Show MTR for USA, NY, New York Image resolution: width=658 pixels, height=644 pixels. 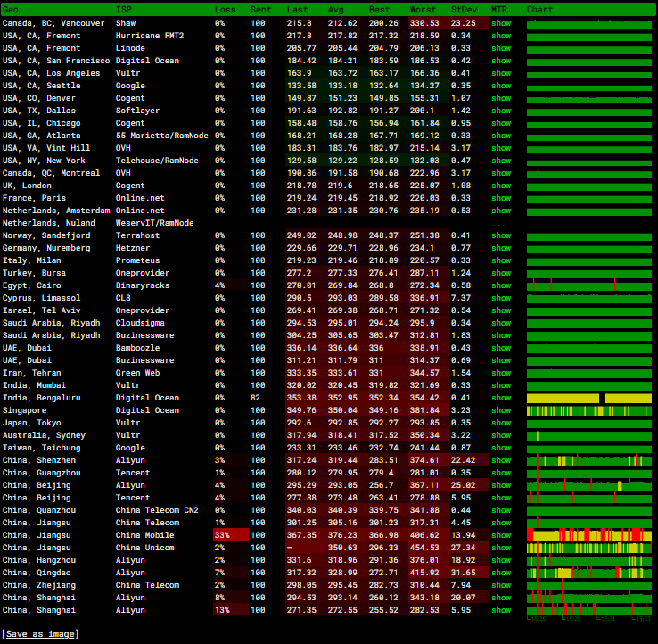(x=501, y=161)
